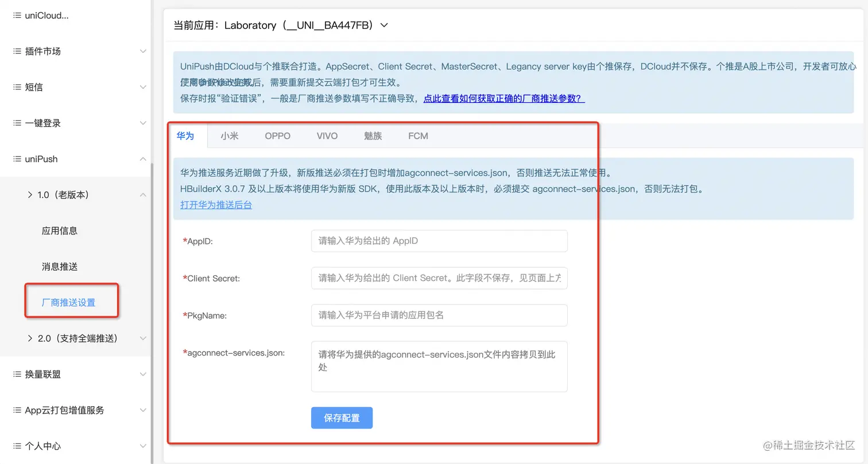The width and height of the screenshot is (868, 464).
Task: Switch to the OPPO tab
Action: tap(278, 136)
